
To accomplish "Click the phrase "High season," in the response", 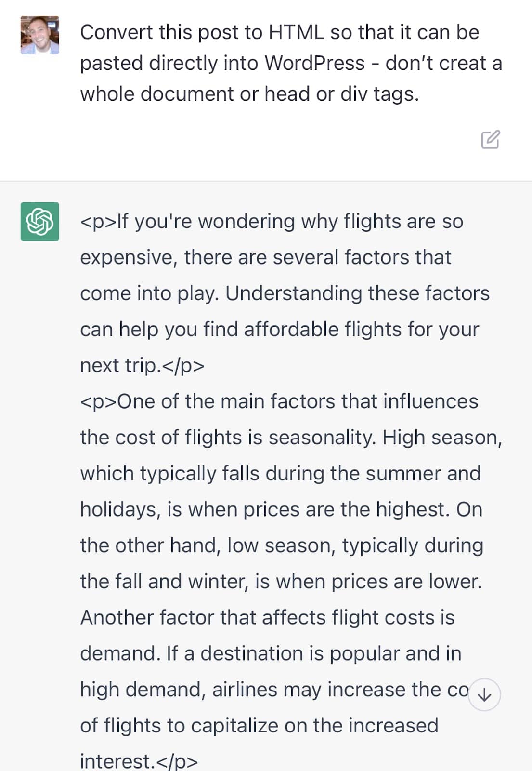I will [442, 438].
